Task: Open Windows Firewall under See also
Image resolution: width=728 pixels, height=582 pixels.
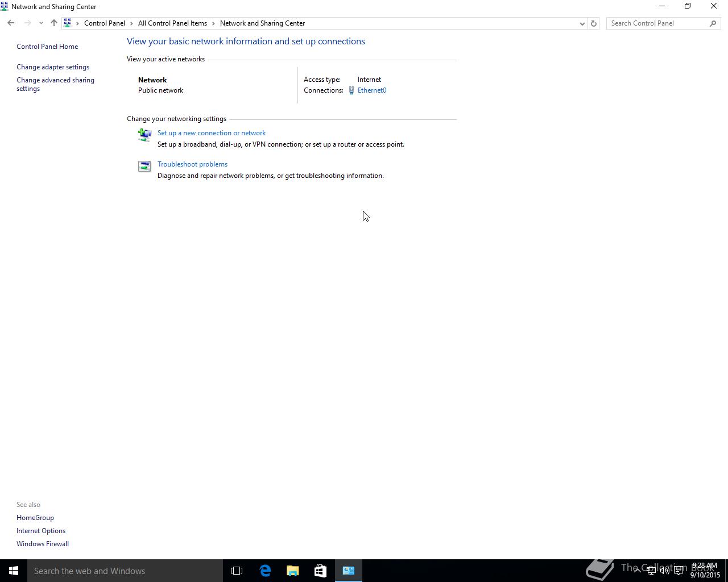Action: coord(43,544)
